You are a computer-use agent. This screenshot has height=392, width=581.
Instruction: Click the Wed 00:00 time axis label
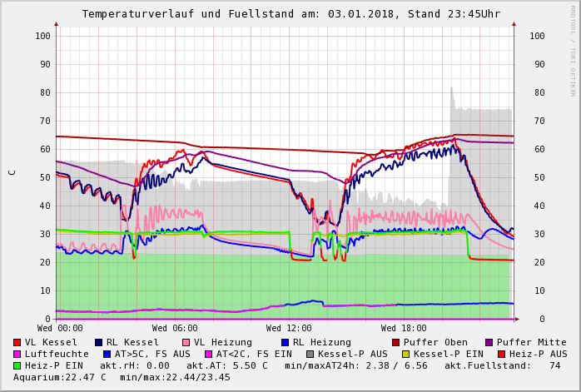(60, 329)
